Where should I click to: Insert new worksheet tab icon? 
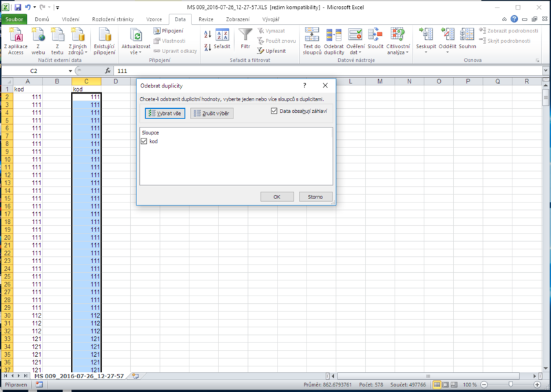coord(136,376)
